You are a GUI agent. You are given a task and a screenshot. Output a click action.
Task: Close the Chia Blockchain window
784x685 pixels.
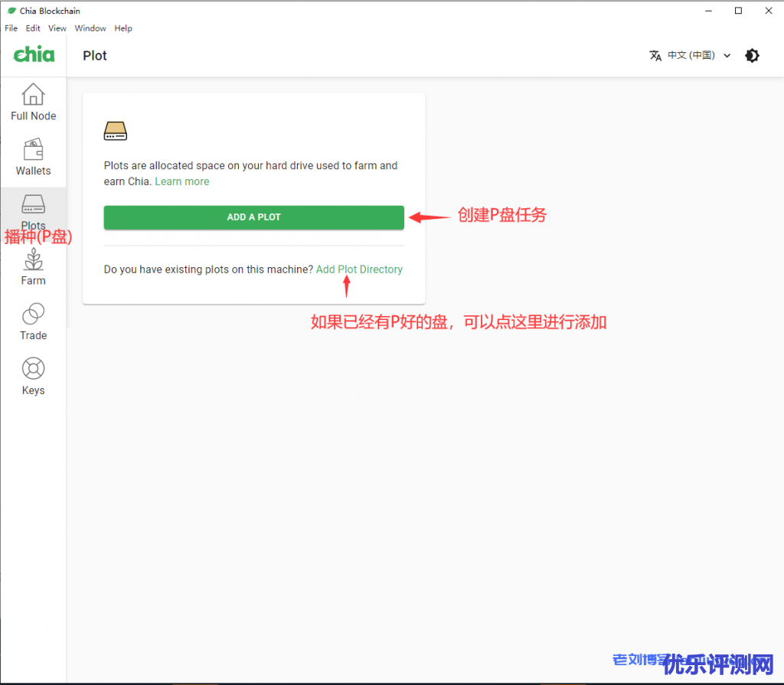point(769,11)
